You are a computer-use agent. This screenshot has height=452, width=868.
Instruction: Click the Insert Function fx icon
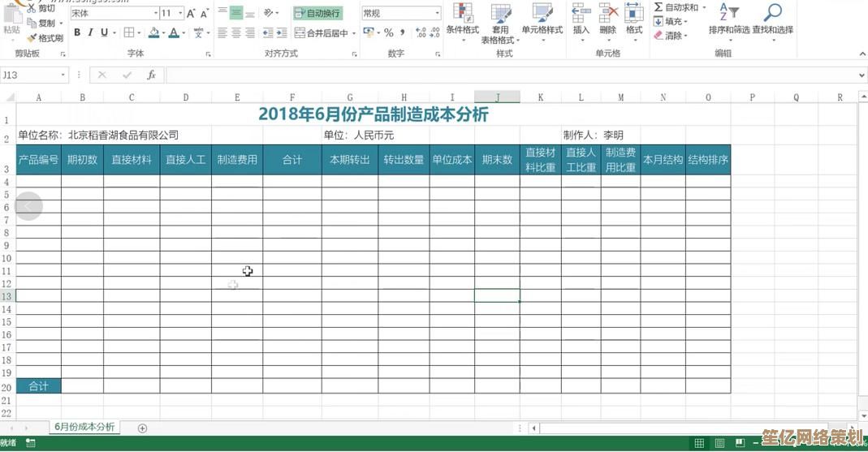coord(151,75)
